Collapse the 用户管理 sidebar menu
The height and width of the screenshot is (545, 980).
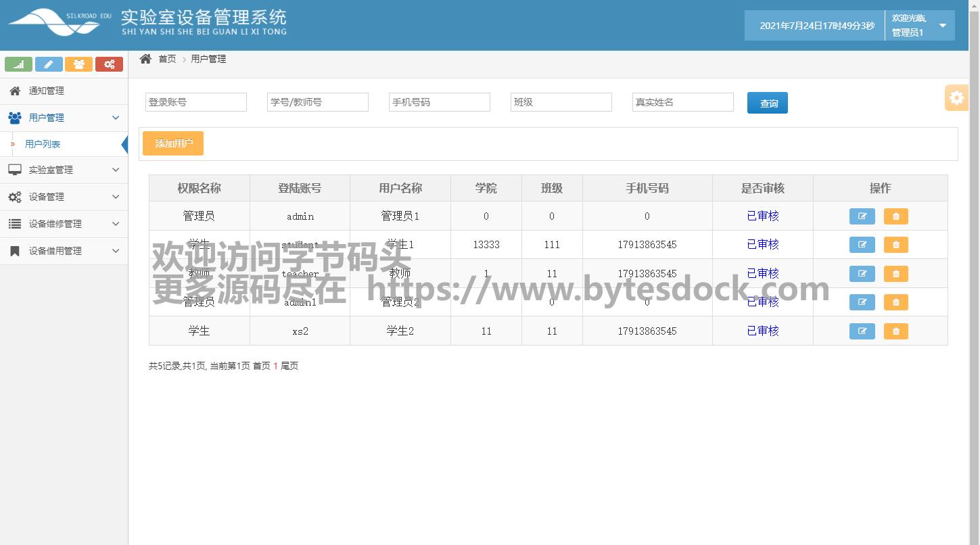coord(64,118)
